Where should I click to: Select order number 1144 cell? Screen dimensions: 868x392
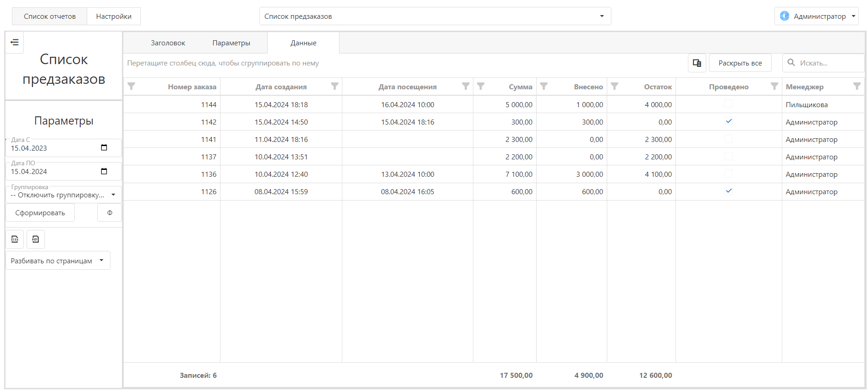coord(172,104)
